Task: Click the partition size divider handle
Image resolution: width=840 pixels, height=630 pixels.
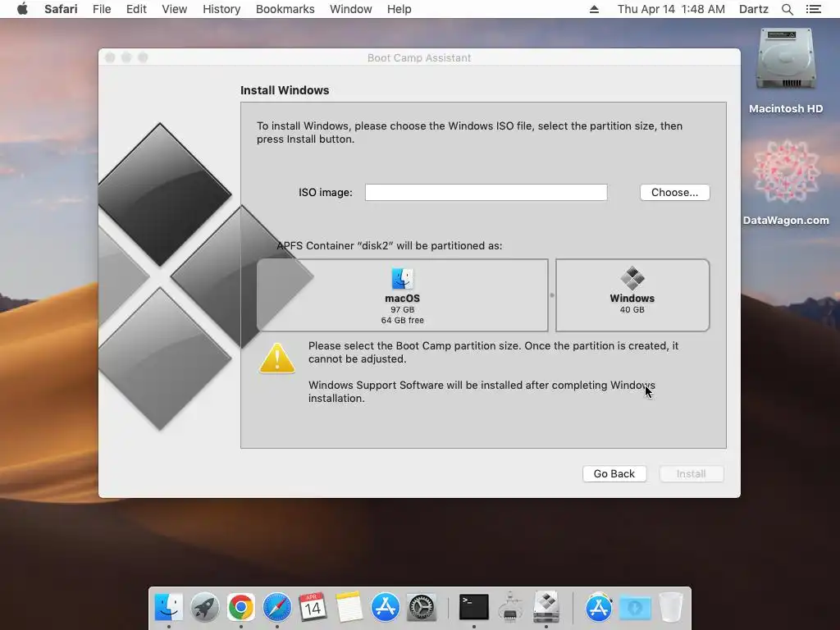Action: pos(552,295)
